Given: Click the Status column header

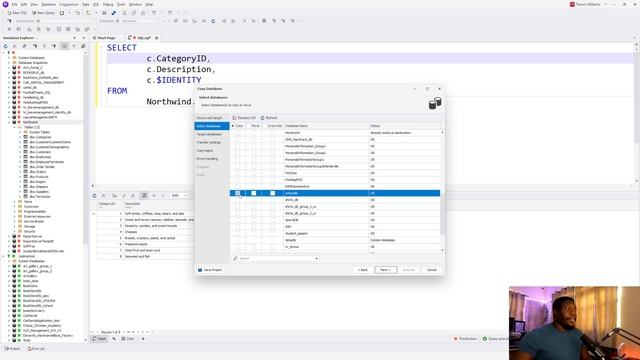Looking at the screenshot, I should pos(404,126).
